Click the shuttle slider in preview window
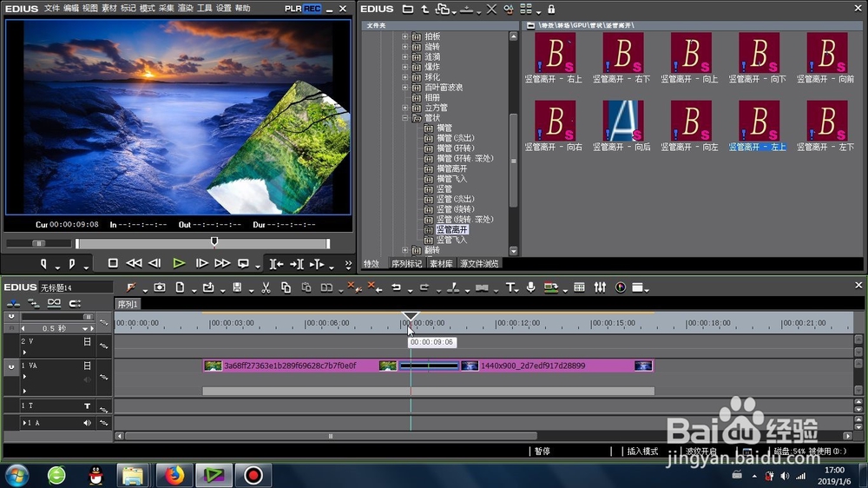868x488 pixels. [x=39, y=243]
